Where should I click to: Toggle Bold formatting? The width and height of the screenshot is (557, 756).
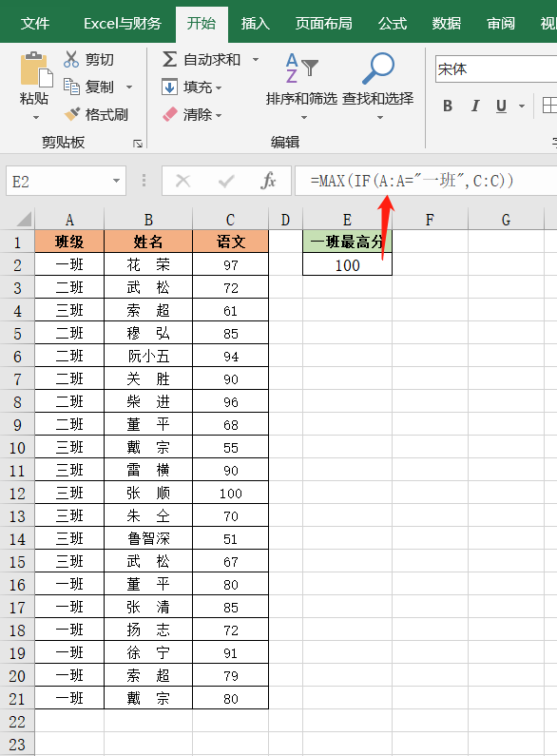448,106
